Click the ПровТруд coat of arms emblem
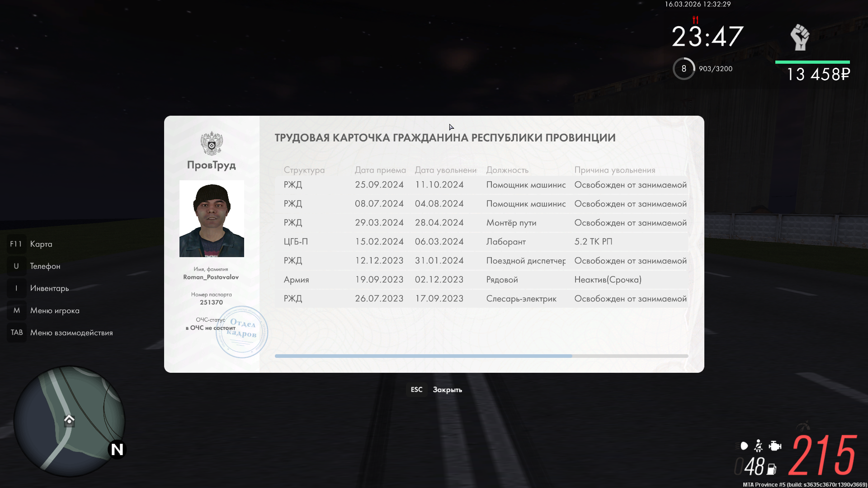Screen dimensions: 868x488 point(212,143)
